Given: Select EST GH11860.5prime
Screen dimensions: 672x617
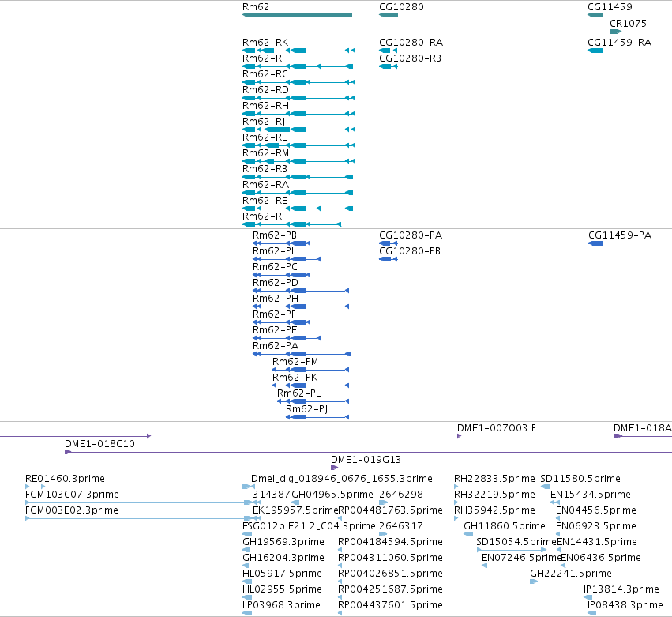Looking at the screenshot, I should coord(468,534).
